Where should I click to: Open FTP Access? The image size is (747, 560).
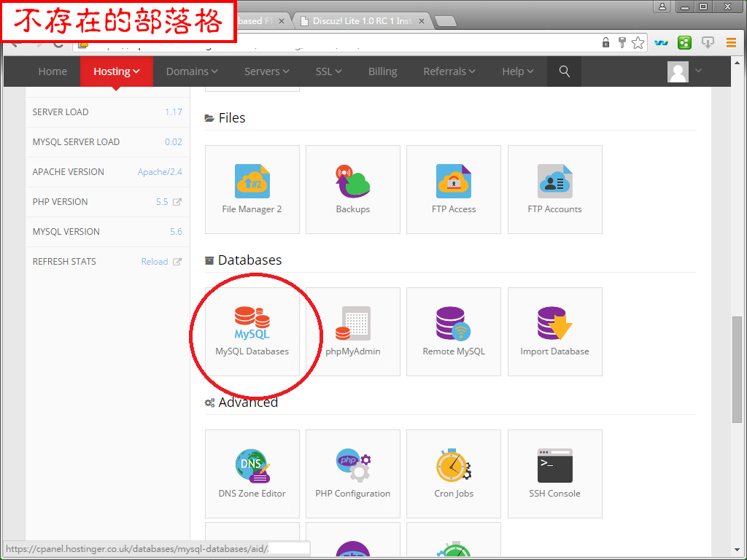tap(454, 190)
